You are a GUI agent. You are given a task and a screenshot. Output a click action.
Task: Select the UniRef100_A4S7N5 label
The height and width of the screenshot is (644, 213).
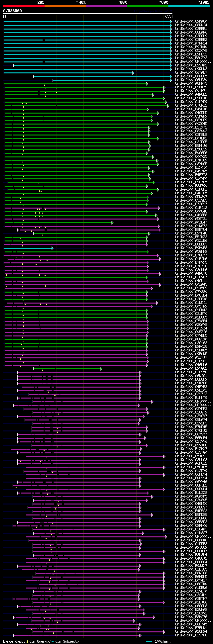tap(191, 171)
